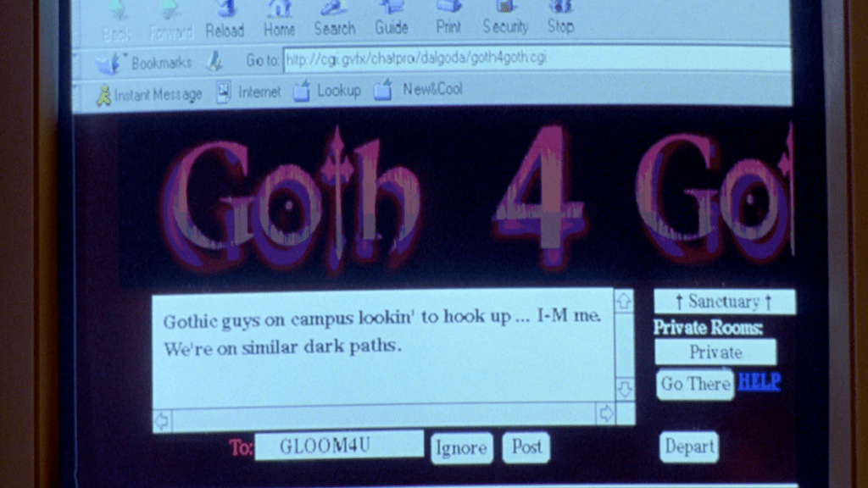868x488 pixels.
Task: Open the Lookup toolbar folder
Action: (328, 91)
